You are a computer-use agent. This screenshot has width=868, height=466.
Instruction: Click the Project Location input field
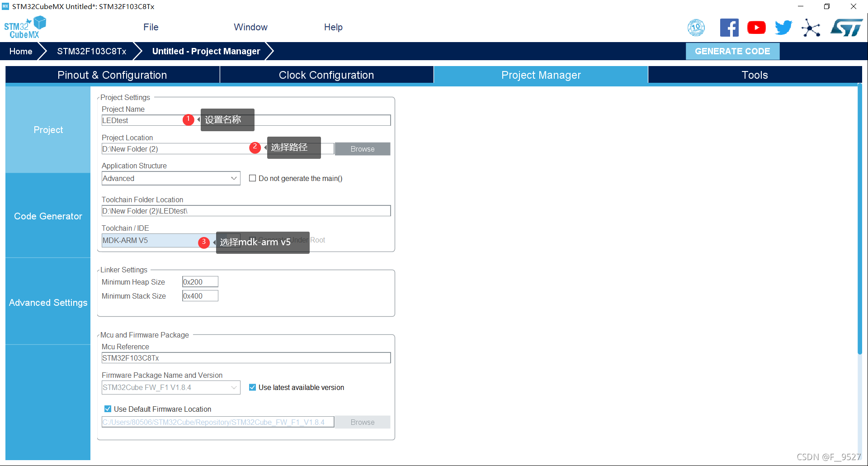coord(218,149)
